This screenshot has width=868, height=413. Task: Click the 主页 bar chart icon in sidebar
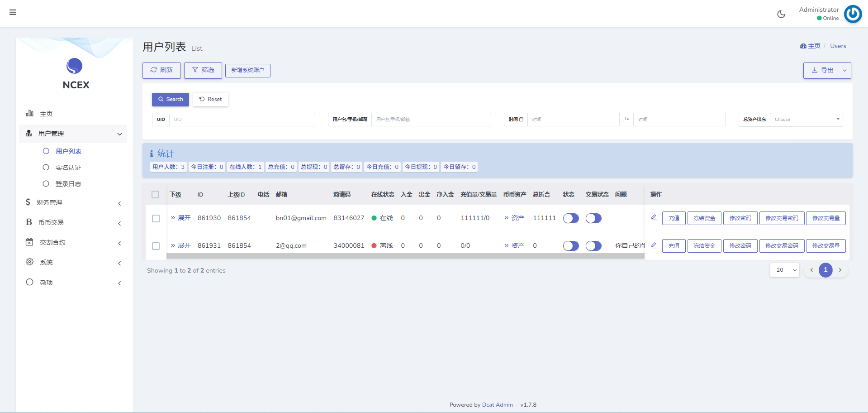click(30, 113)
